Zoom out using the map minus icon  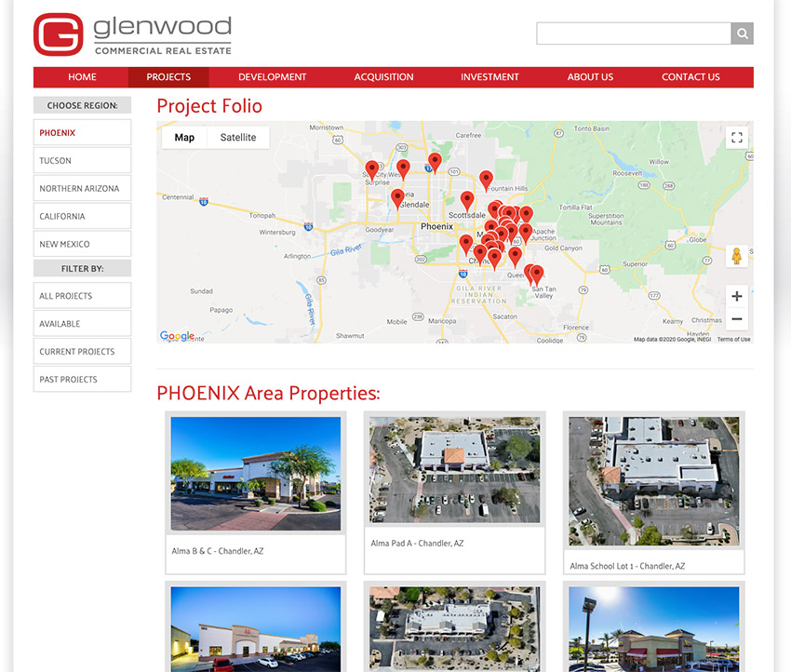tap(736, 318)
